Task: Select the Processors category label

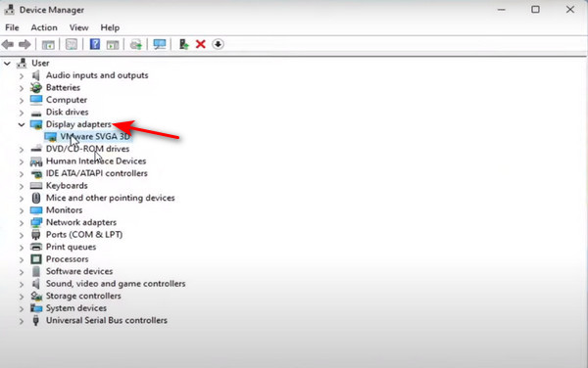Action: coord(67,259)
